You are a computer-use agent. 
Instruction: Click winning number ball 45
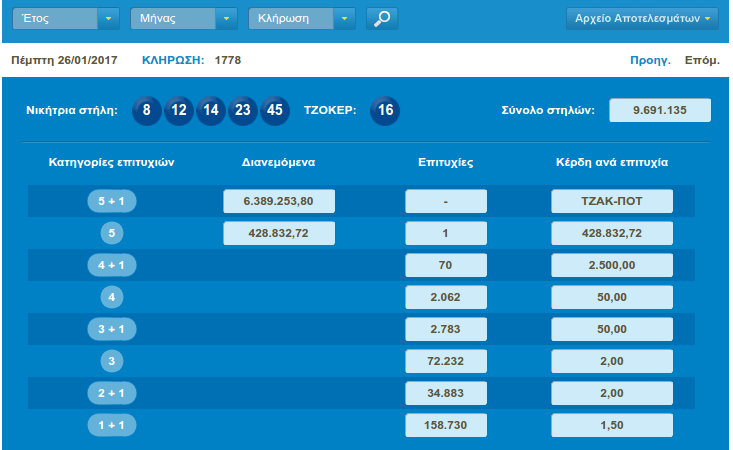[x=274, y=110]
